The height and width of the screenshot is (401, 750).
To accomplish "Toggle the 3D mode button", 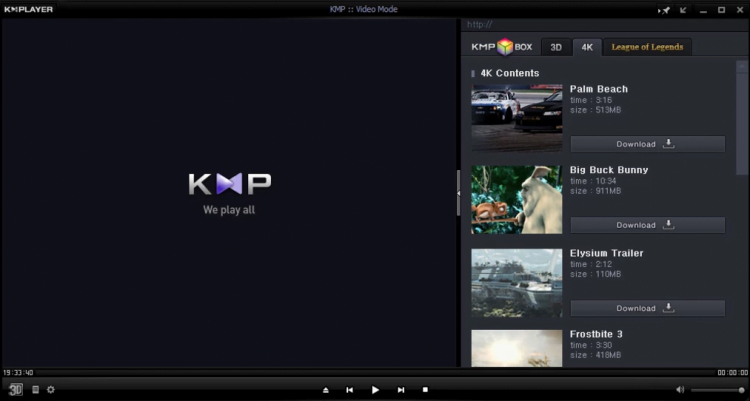I will (x=15, y=390).
